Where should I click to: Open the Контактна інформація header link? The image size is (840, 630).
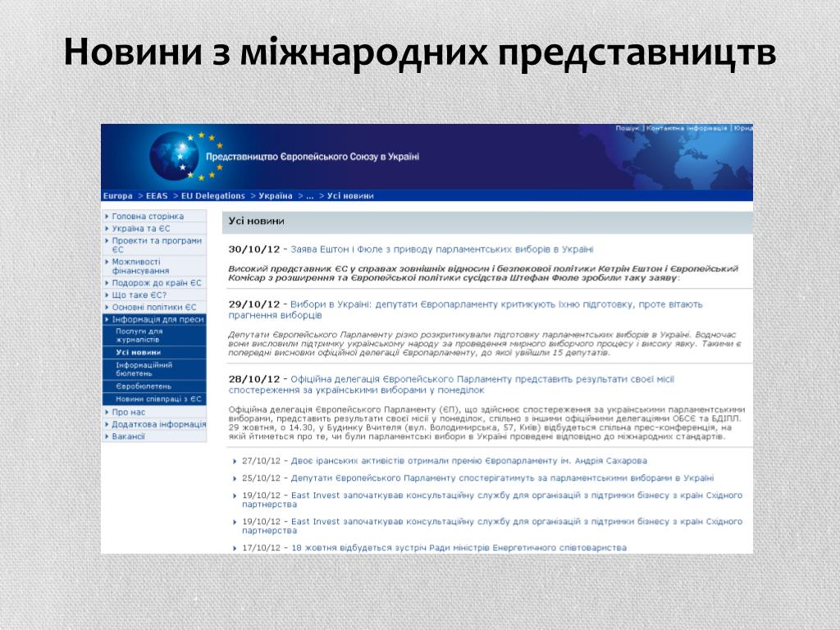point(687,129)
